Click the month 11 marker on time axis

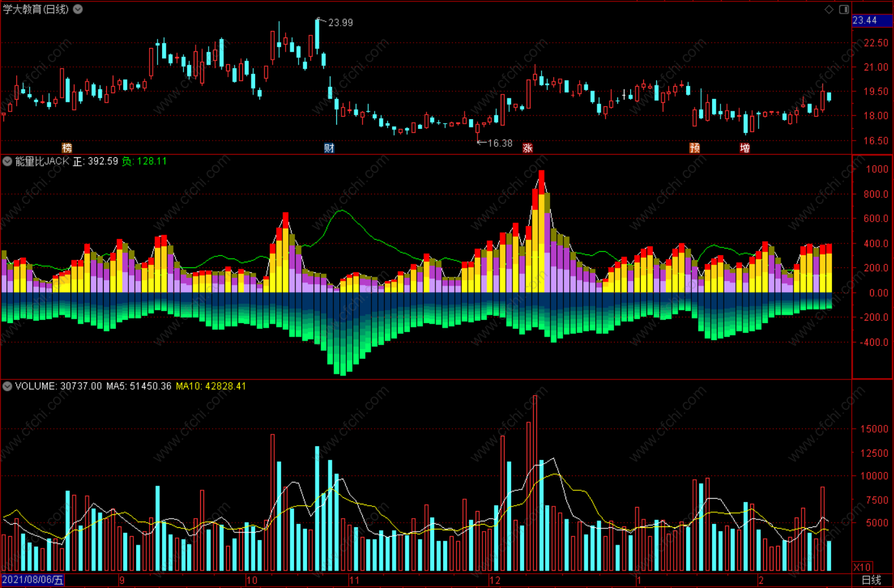[354, 580]
